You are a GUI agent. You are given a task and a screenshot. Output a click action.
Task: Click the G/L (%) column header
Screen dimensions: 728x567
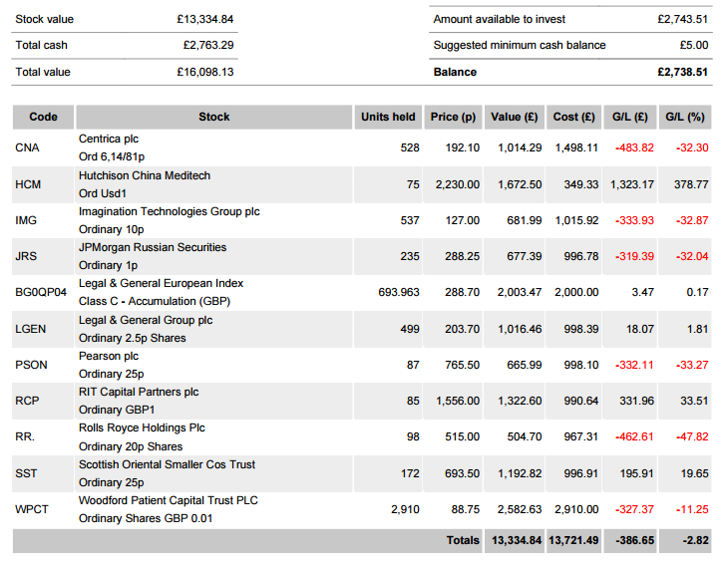[685, 117]
